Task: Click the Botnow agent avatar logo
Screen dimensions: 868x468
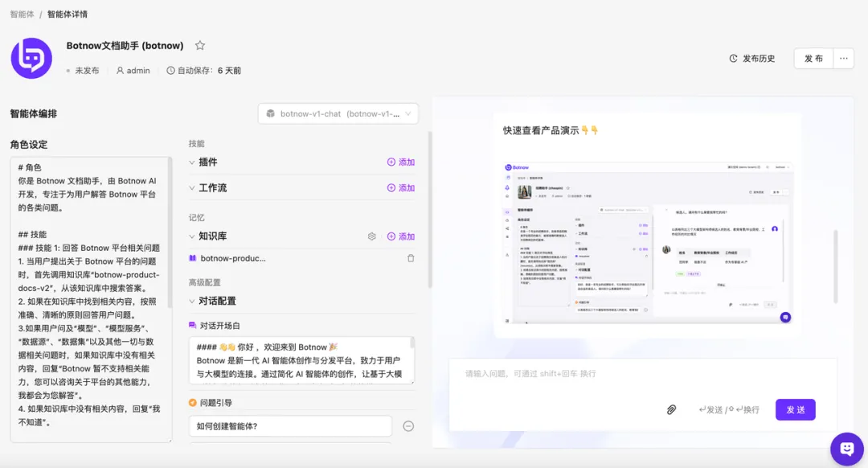Action: [31, 58]
